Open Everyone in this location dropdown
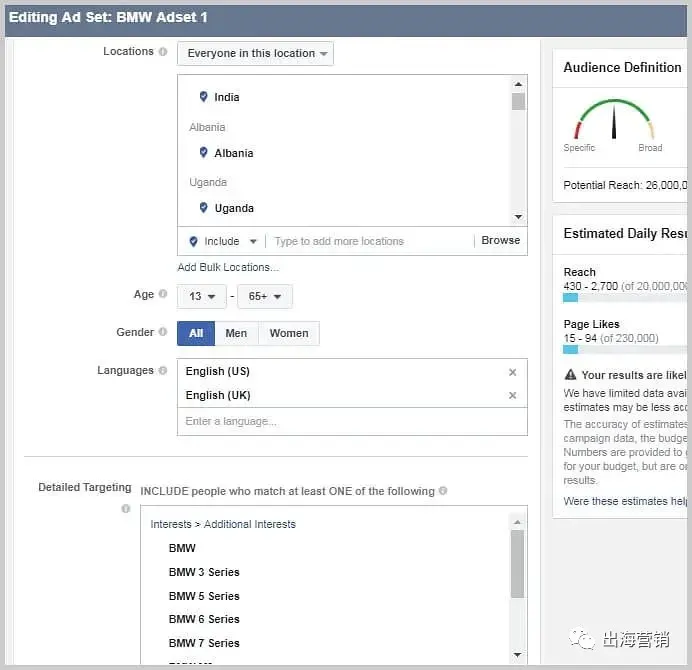The height and width of the screenshot is (670, 692). pos(255,53)
